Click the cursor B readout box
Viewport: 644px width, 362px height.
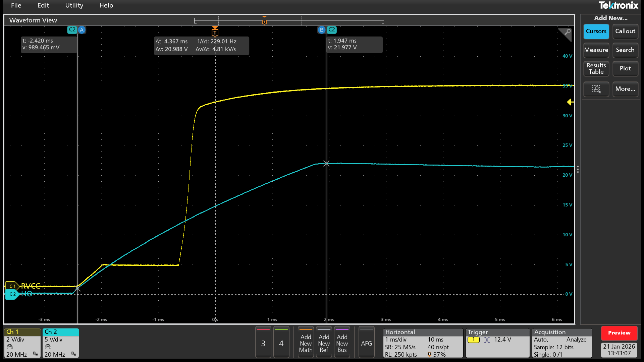point(355,44)
